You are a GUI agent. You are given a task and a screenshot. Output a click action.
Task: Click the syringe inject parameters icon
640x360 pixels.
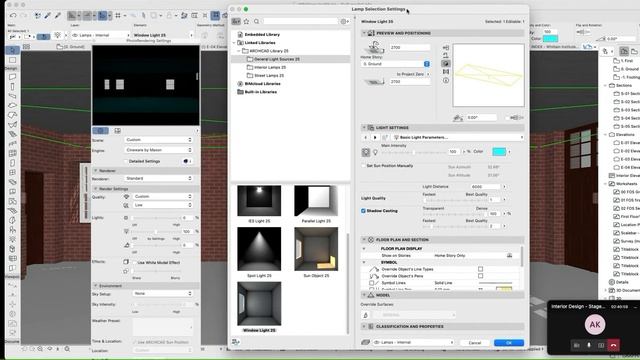click(58, 16)
